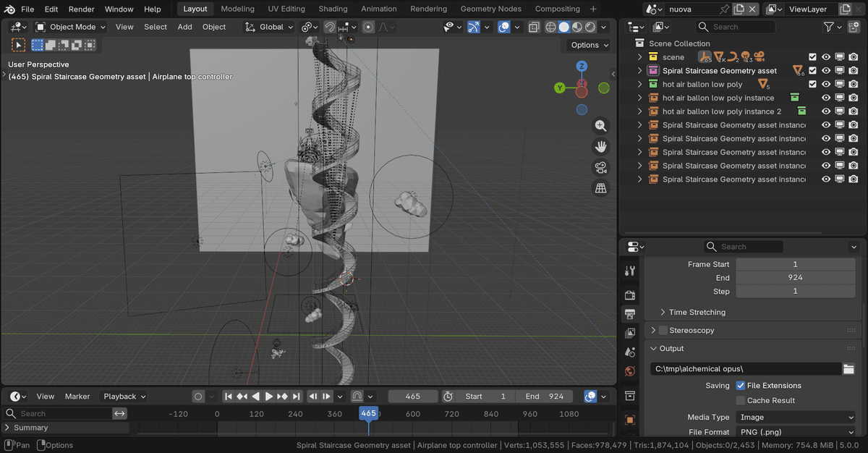Open the View Layer properties tab
Screen dimensions: 868x453
[630, 333]
